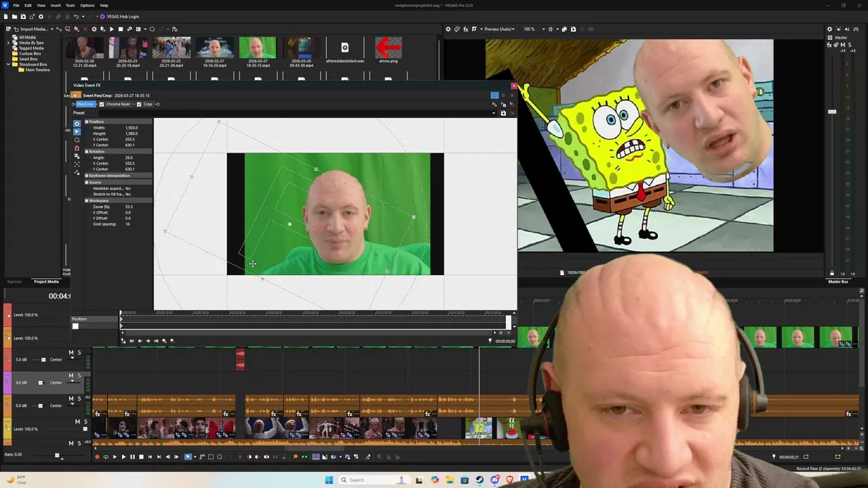Viewport: 868px width, 488px height.
Task: Collapse the Position property group
Action: pyautogui.click(x=87, y=122)
